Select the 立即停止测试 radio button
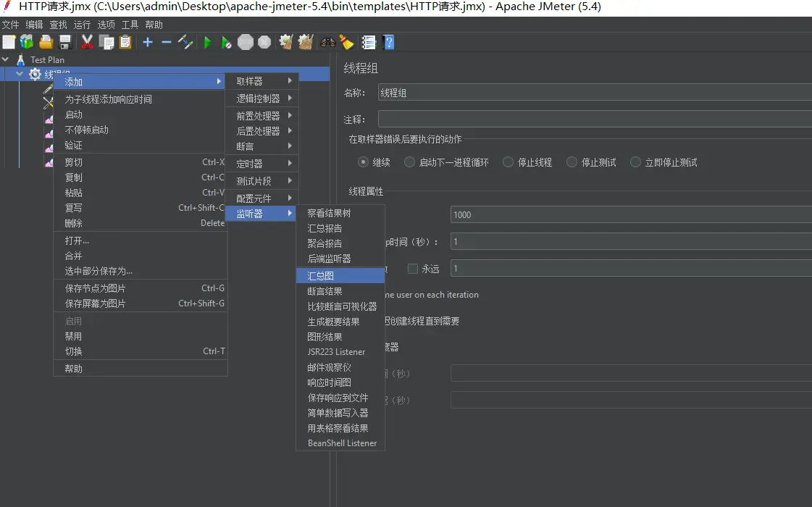The width and height of the screenshot is (812, 507). pos(636,162)
